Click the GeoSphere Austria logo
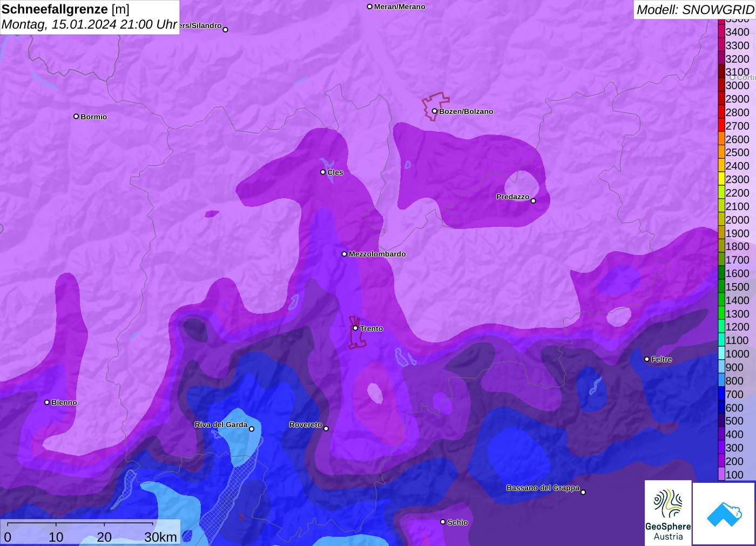Screen dimensions: 756x546 pyautogui.click(x=668, y=513)
